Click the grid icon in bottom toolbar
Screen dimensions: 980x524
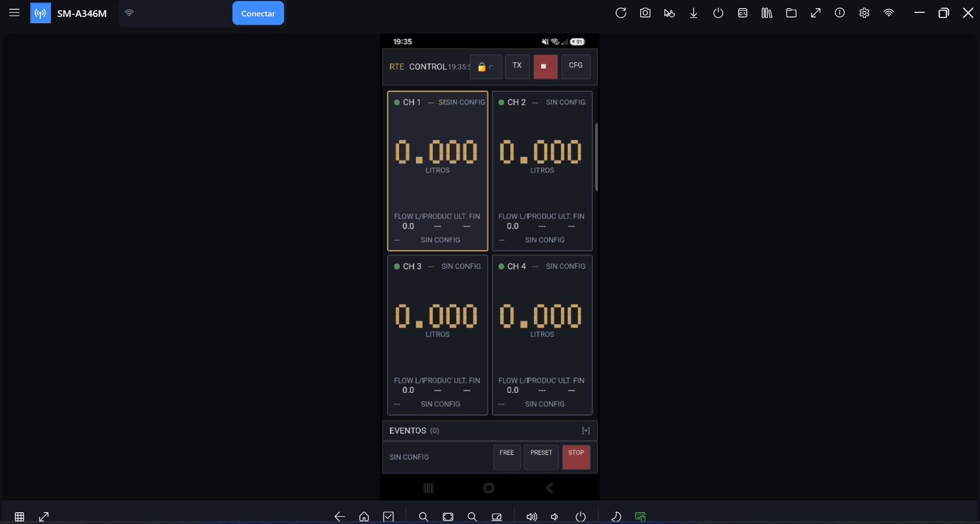coord(19,516)
